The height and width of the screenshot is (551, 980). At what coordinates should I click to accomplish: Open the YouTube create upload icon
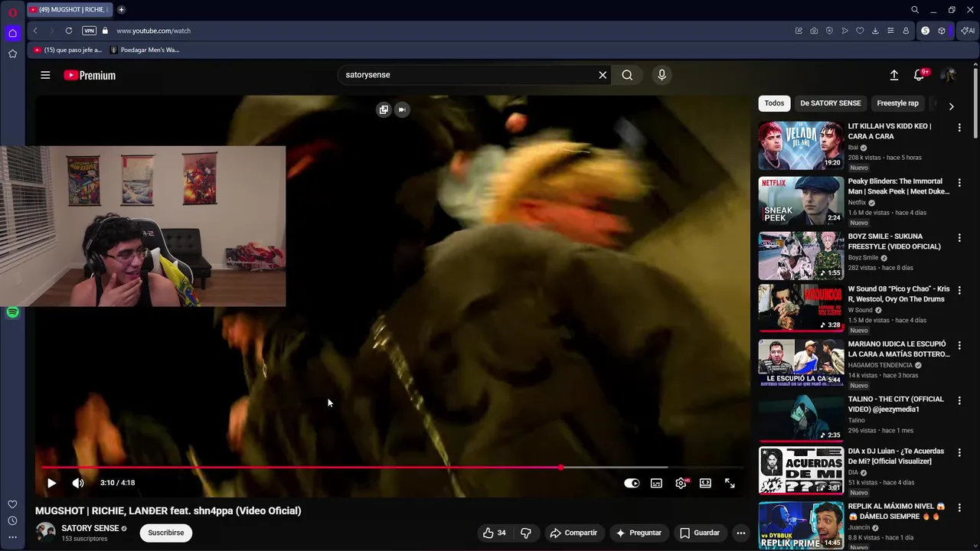click(x=893, y=75)
